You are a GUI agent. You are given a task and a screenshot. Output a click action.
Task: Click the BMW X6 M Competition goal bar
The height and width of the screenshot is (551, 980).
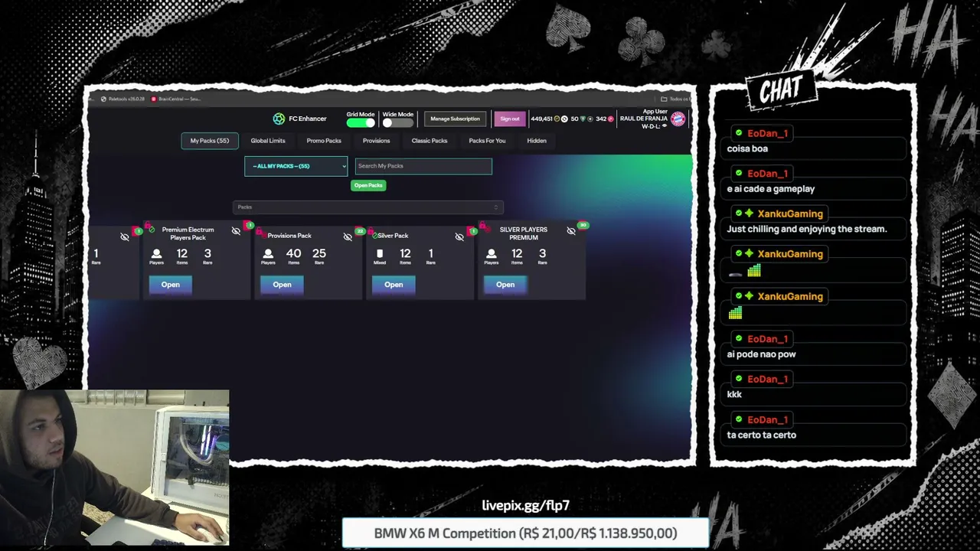pyautogui.click(x=525, y=533)
